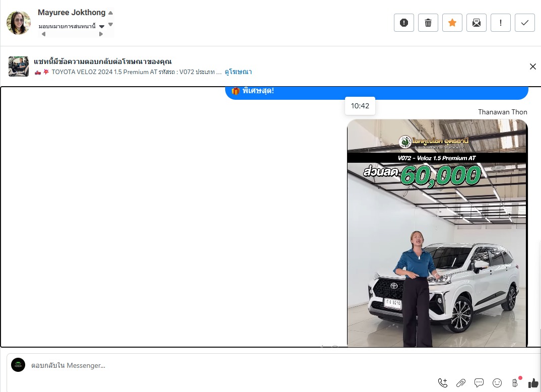Send a thumbs-up like
The height and width of the screenshot is (392, 541).
[533, 383]
